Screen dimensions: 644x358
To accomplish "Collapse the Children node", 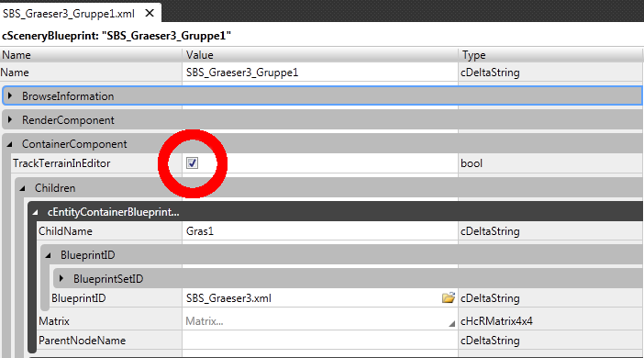I will 23,188.
